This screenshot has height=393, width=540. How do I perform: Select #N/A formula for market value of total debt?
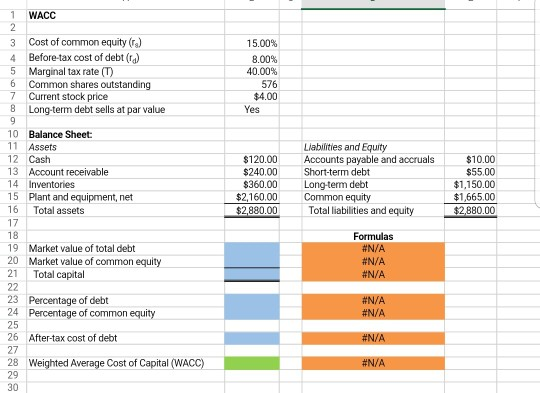[x=373, y=248]
